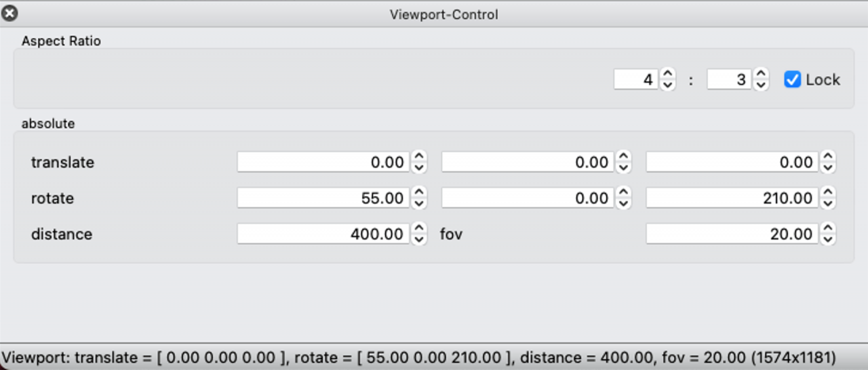This screenshot has width=868, height=370.
Task: Uncheck the aspect ratio Lock checkbox
Action: (x=792, y=79)
